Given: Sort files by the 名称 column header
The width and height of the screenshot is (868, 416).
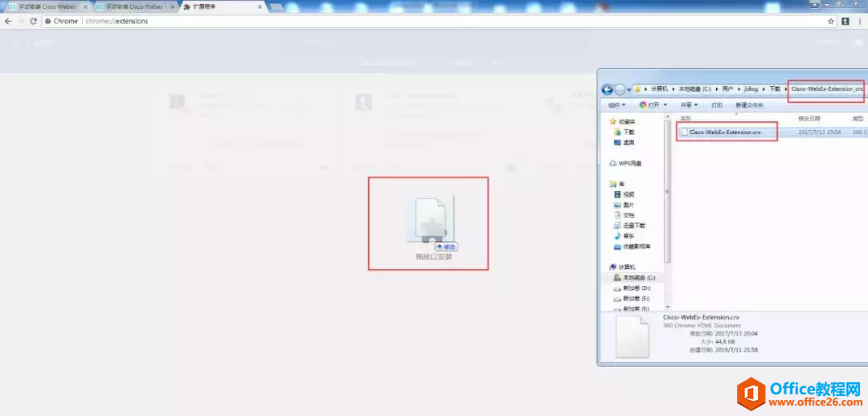Looking at the screenshot, I should tap(686, 118).
